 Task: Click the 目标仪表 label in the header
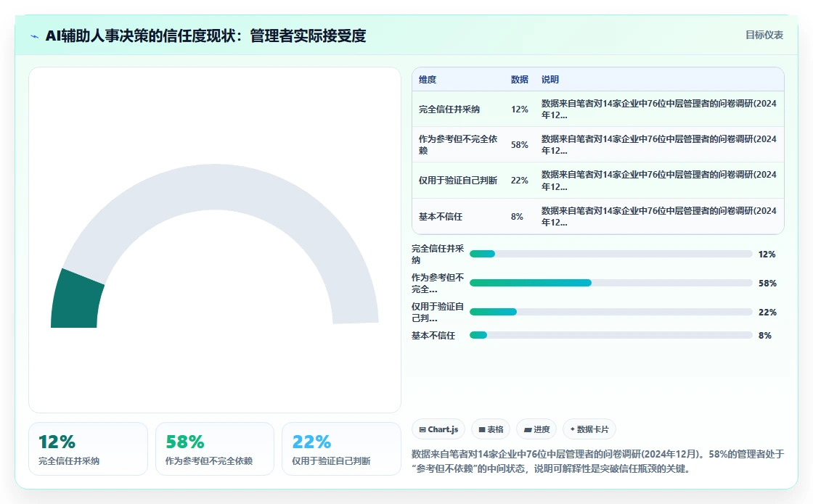point(764,35)
